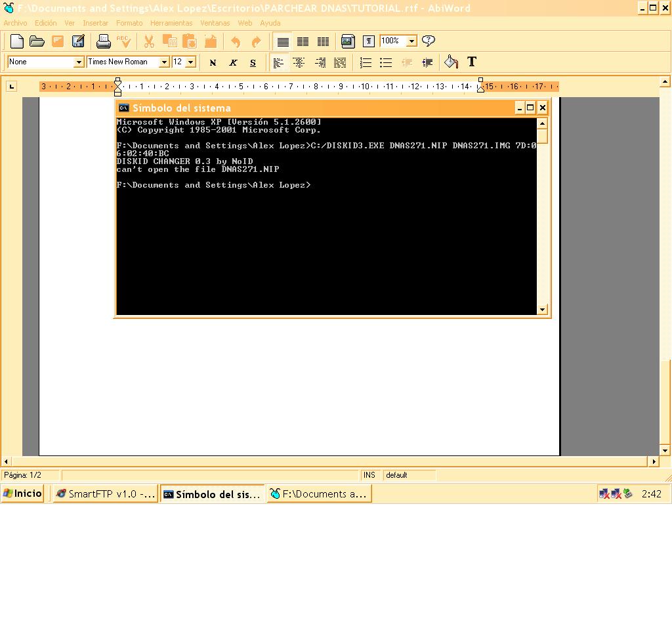672x630 pixels.
Task: Open the Times New Roman font dropdown
Action: (164, 62)
